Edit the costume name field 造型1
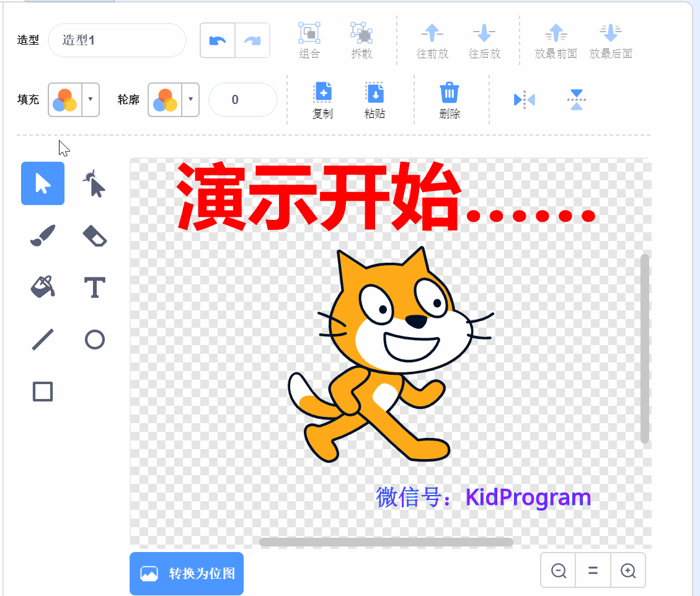The image size is (700, 596). [117, 40]
